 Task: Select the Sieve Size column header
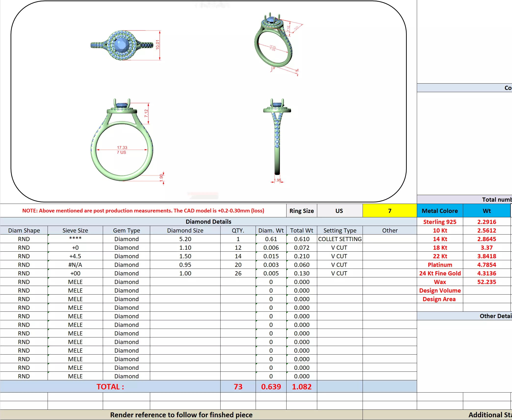[x=75, y=230]
